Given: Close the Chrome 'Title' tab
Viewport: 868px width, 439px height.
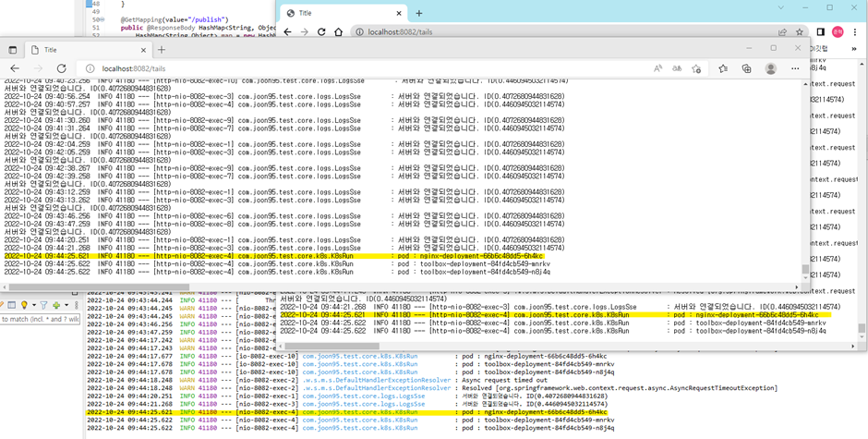Looking at the screenshot, I should point(398,13).
